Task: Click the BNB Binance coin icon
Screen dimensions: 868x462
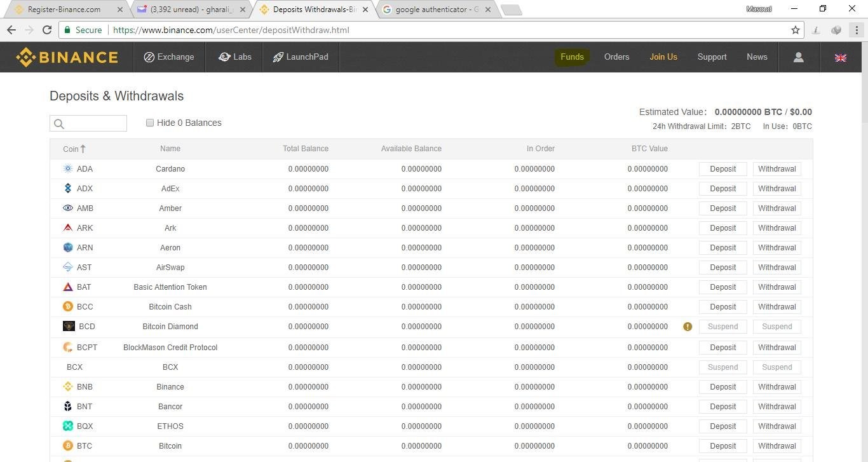Action: coord(68,387)
